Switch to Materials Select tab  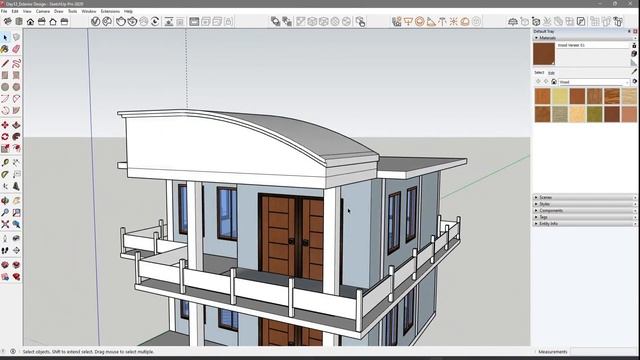click(x=539, y=73)
